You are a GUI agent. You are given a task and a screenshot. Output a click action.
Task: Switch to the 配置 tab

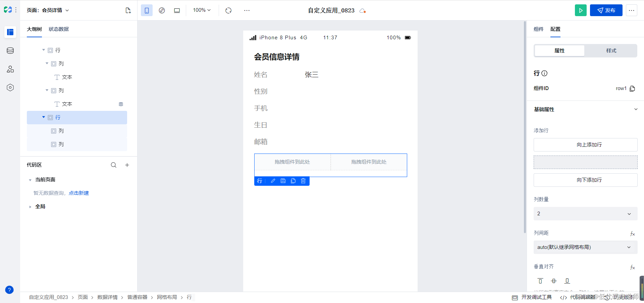555,29
